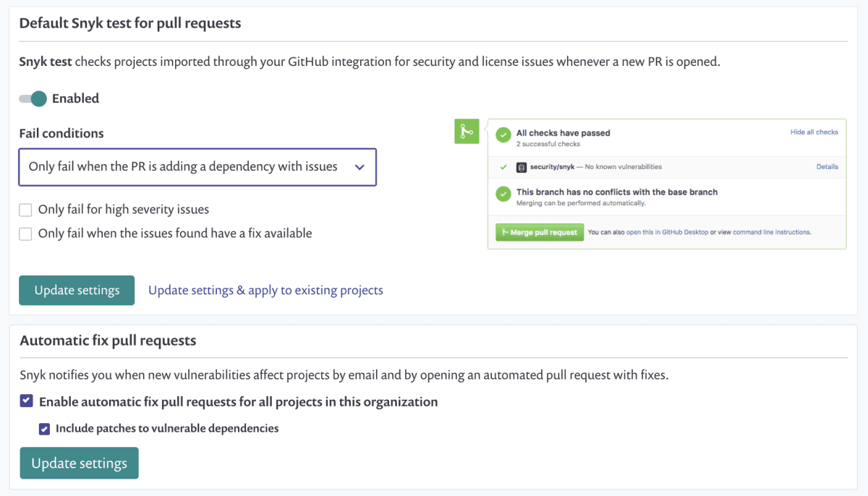
Task: Click the green check beside All checks have passed
Action: coord(503,136)
